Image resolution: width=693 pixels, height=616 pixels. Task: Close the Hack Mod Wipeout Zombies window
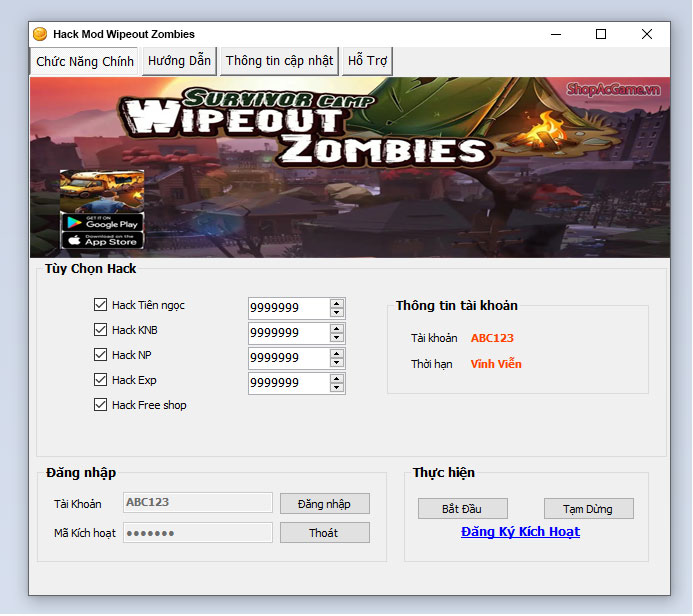[647, 34]
